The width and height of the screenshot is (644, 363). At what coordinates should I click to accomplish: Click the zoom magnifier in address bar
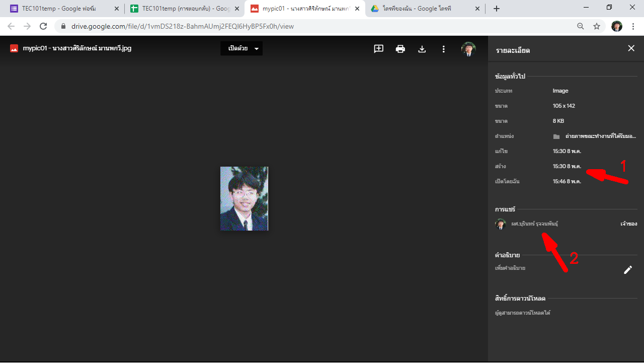(581, 26)
